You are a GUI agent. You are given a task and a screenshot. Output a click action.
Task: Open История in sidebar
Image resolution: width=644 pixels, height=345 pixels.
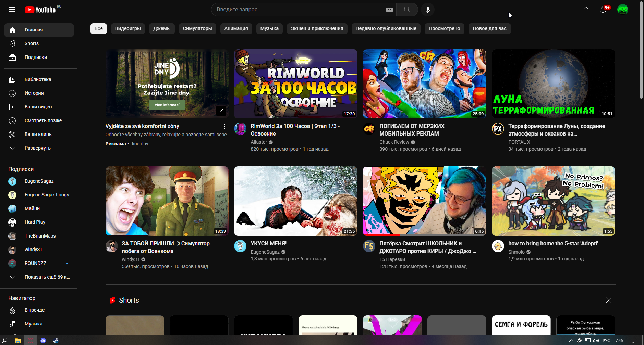pyautogui.click(x=39, y=93)
